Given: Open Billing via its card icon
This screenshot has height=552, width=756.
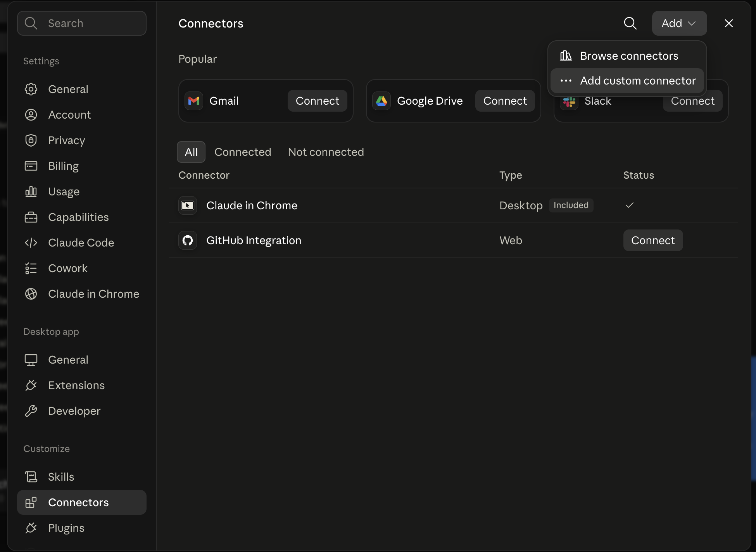Looking at the screenshot, I should pos(31,166).
